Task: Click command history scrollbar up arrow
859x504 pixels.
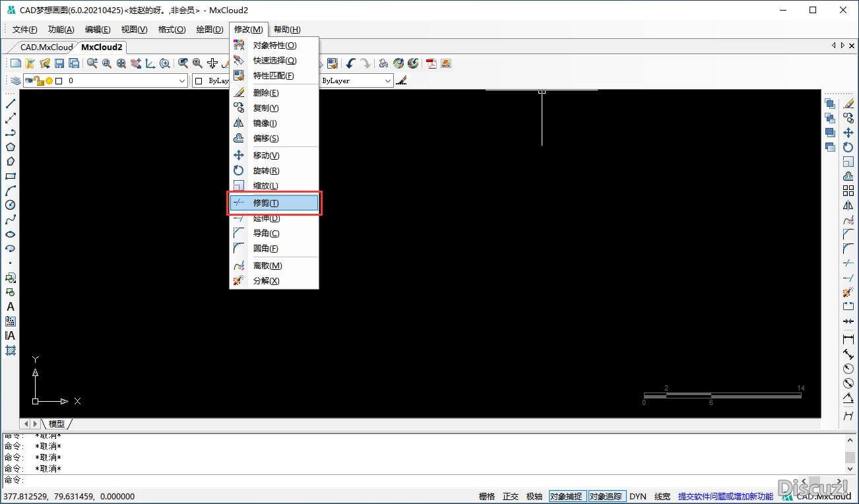Action: click(851, 440)
